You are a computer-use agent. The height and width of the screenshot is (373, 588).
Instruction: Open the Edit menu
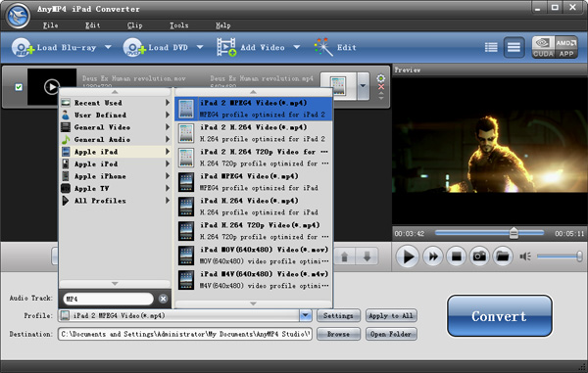pyautogui.click(x=93, y=25)
